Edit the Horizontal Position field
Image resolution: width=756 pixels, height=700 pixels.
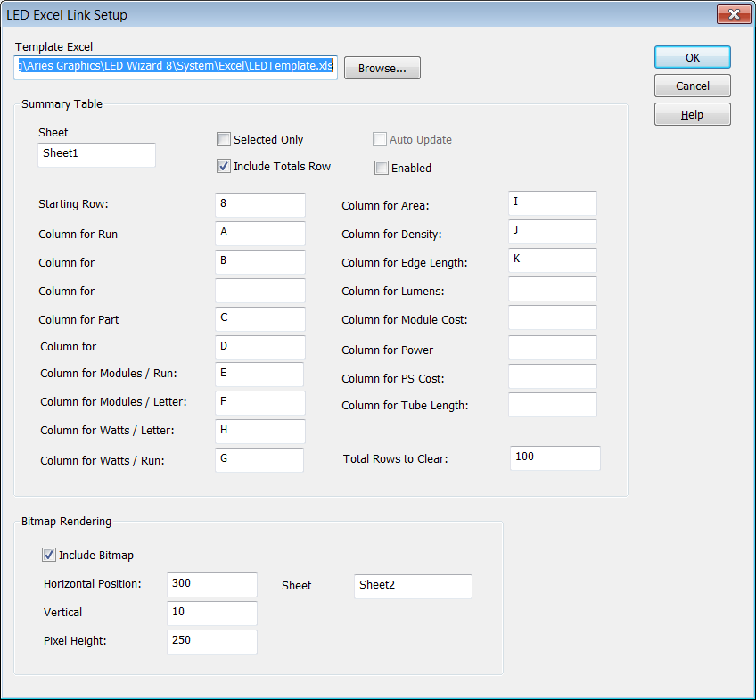click(x=211, y=584)
